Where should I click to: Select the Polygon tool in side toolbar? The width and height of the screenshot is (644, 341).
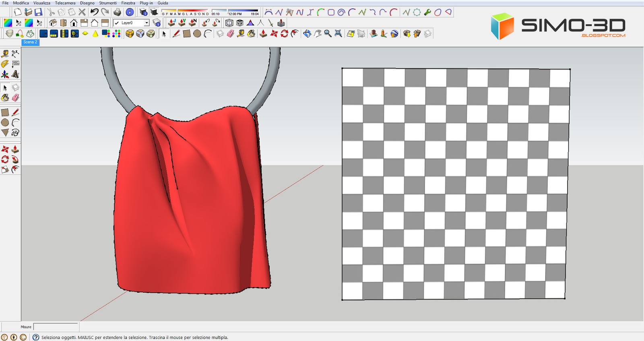[5, 132]
